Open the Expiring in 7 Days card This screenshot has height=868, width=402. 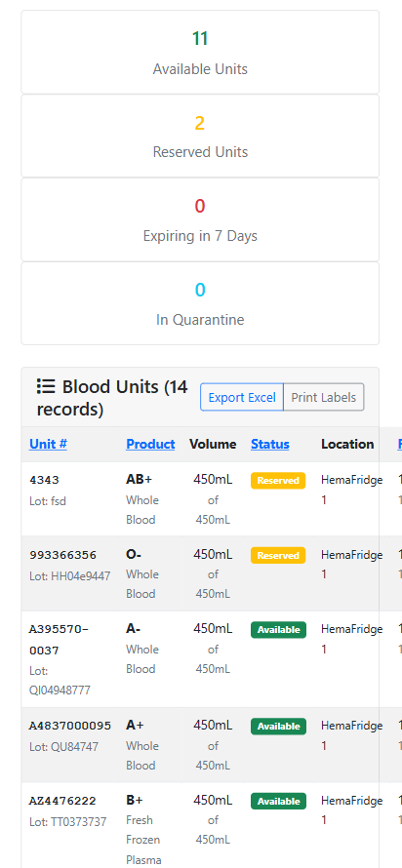point(200,219)
